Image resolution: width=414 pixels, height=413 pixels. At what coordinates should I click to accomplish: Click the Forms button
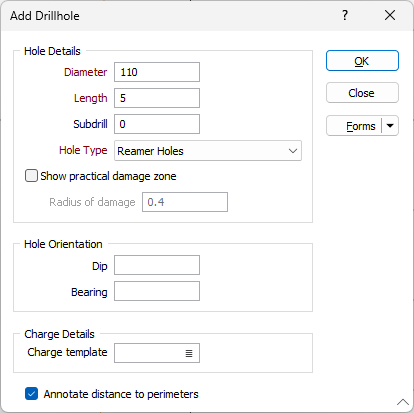[354, 126]
